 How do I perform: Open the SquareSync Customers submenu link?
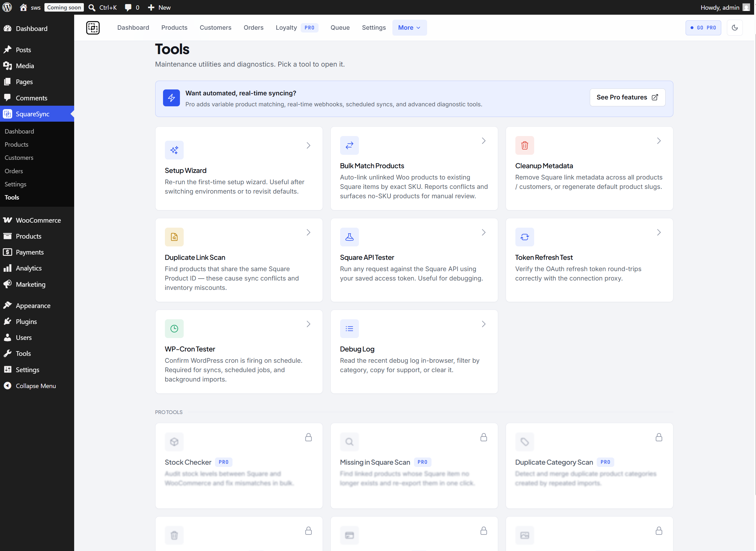[19, 158]
